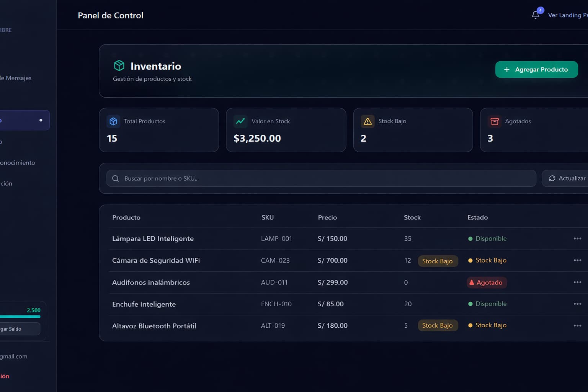Click the Stock Bajo summary card

413,130
